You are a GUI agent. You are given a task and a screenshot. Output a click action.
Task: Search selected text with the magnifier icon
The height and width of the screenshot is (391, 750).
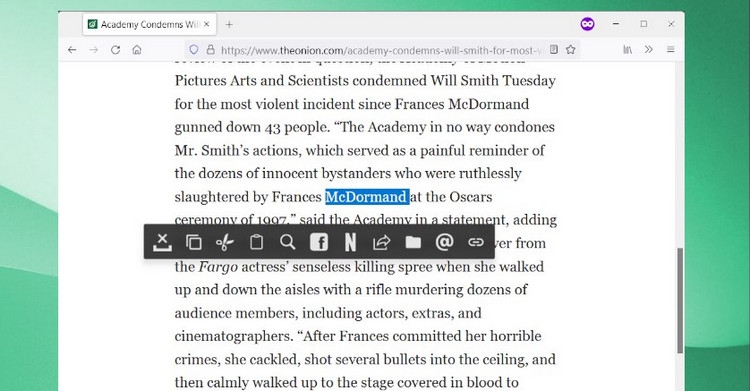(x=287, y=242)
